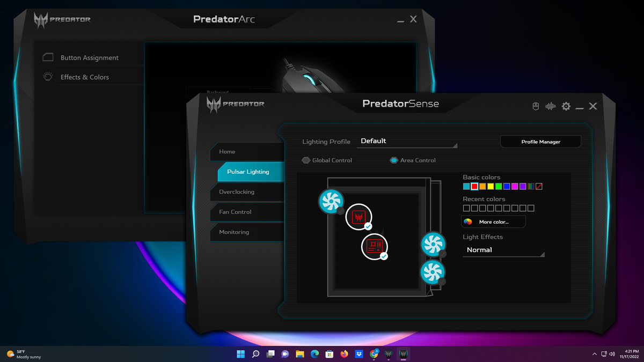Screen dimensions: 644x362
Task: Uncheck the motherboard zone checkmark
Action: click(384, 257)
